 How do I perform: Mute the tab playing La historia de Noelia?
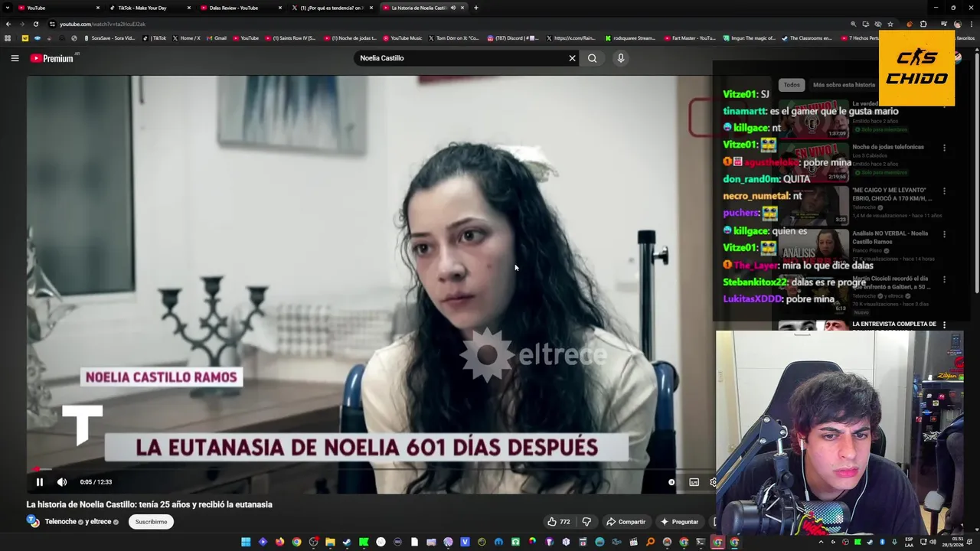[x=453, y=8]
